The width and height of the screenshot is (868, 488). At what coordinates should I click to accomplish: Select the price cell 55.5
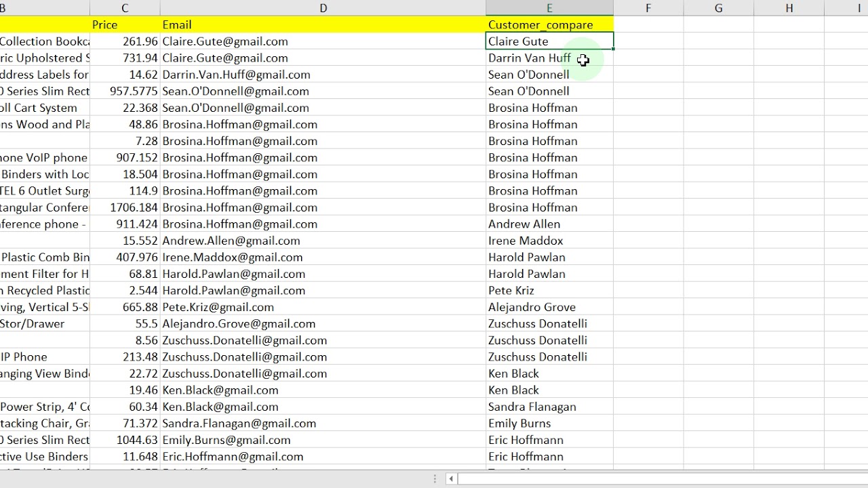pyautogui.click(x=125, y=324)
